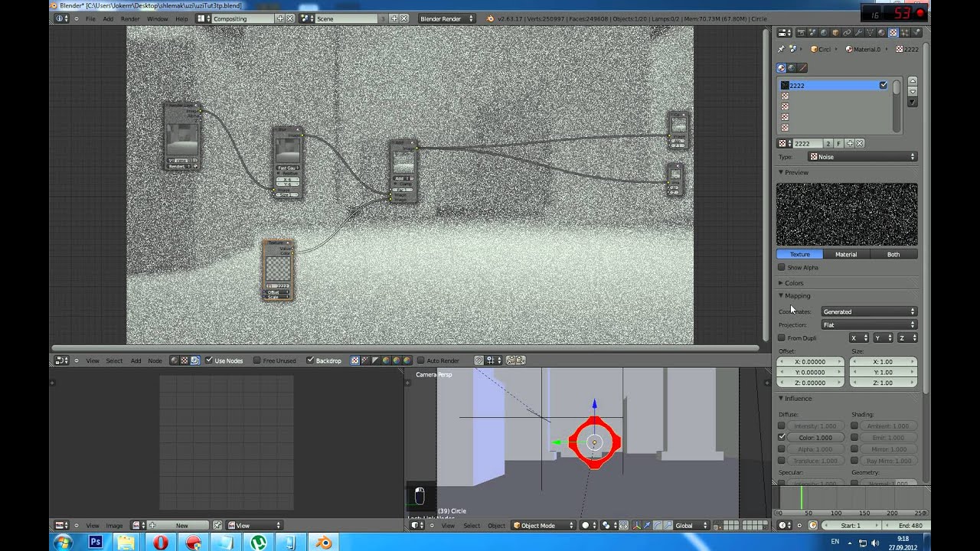Viewport: 980px width, 551px height.
Task: Open the Material sphere properties tab
Action: pos(881,33)
